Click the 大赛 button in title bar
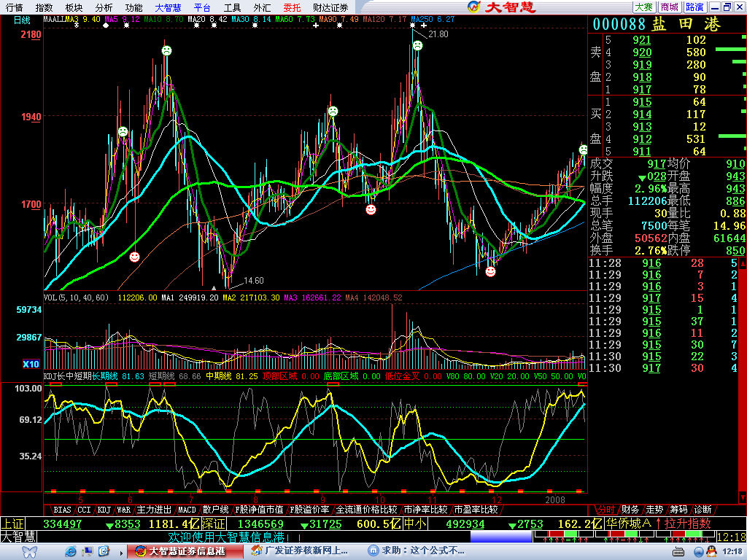Image resolution: width=747 pixels, height=560 pixels. pos(644,7)
